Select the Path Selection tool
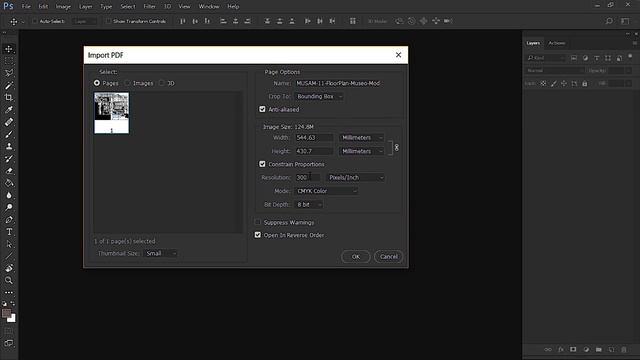 click(x=9, y=244)
